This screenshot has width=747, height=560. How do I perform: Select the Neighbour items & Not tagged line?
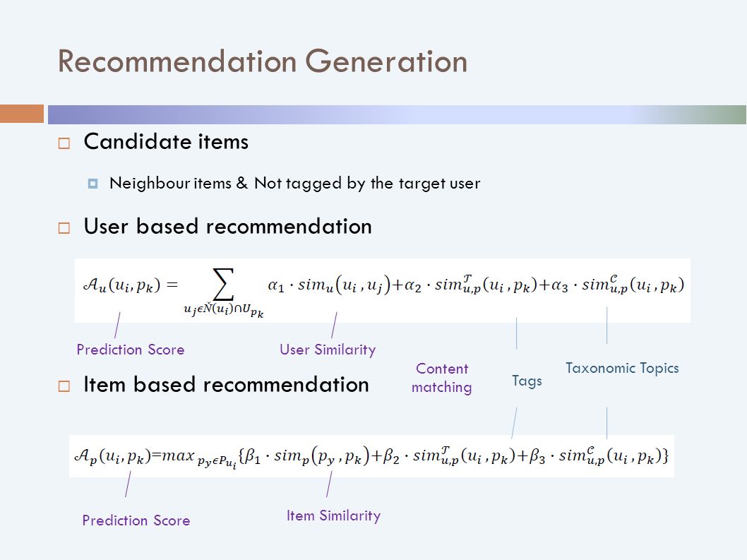295,184
